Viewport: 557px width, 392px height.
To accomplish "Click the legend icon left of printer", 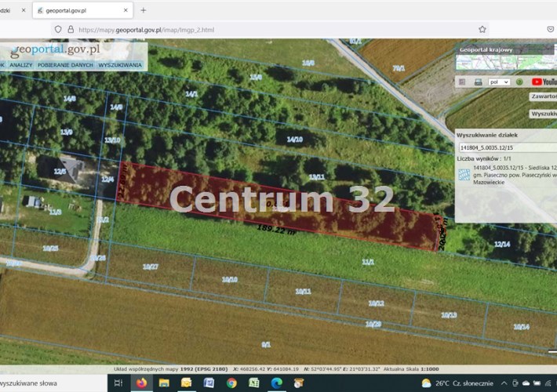I will point(462,82).
